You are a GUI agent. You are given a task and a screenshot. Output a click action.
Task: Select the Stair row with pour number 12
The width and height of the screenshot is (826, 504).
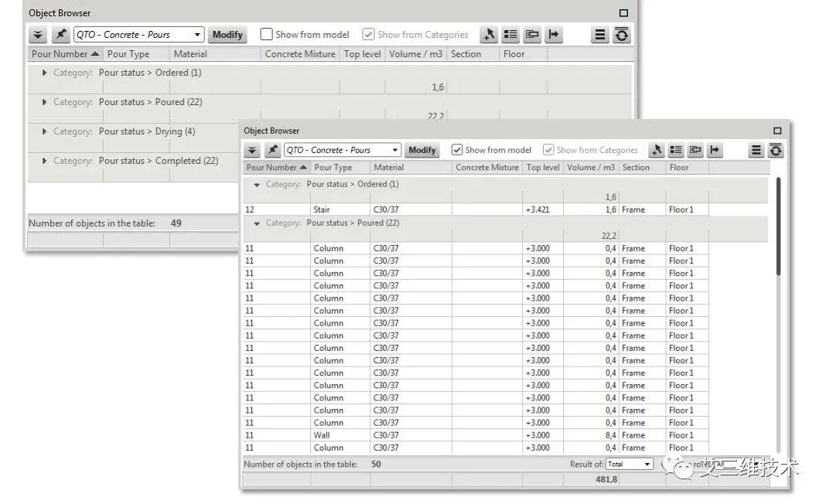coord(476,209)
